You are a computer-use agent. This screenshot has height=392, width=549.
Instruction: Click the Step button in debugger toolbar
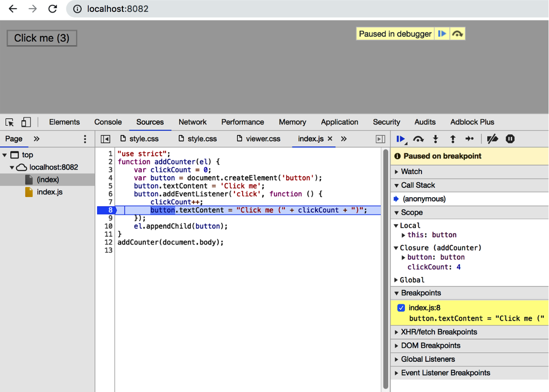click(470, 139)
